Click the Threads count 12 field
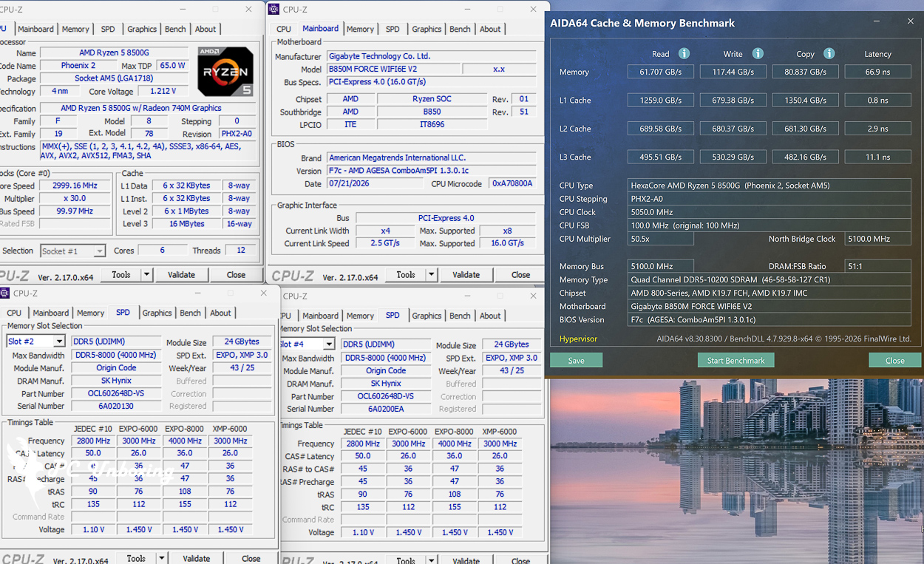Viewport: 924px width, 564px height. point(240,250)
